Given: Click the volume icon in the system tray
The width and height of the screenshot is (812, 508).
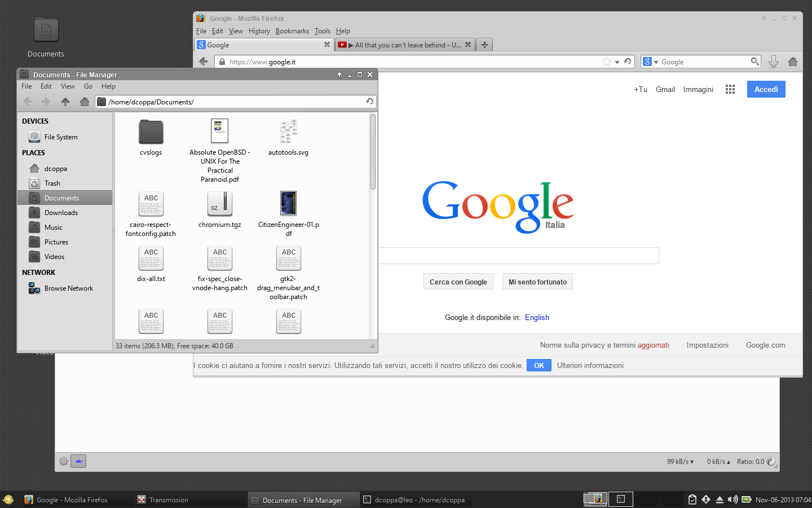Looking at the screenshot, I should (732, 500).
